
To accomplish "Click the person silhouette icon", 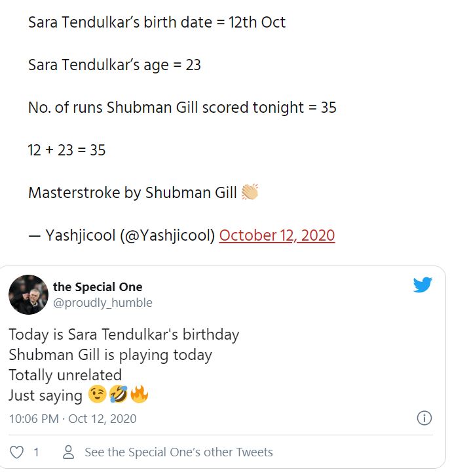I will (69, 452).
